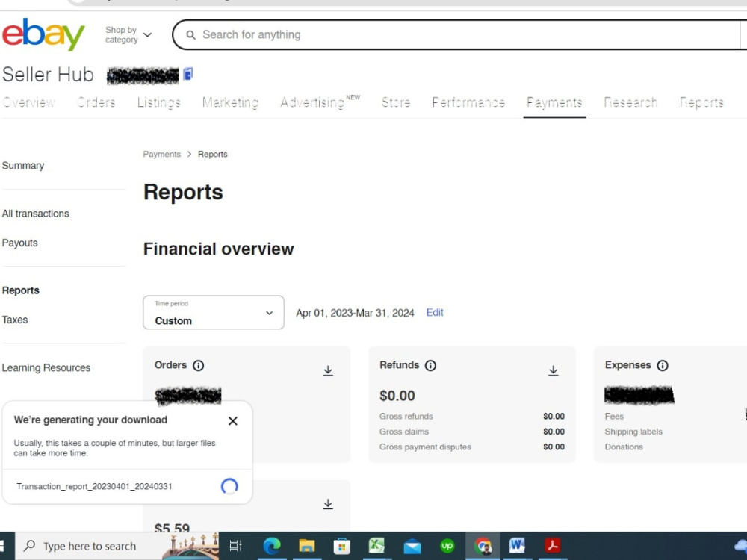Go to Marketing tab
Screen dimensions: 747x560
[231, 102]
